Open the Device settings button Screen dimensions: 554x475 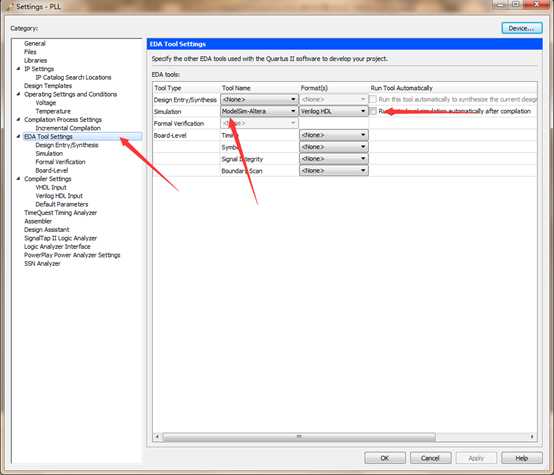(x=521, y=28)
